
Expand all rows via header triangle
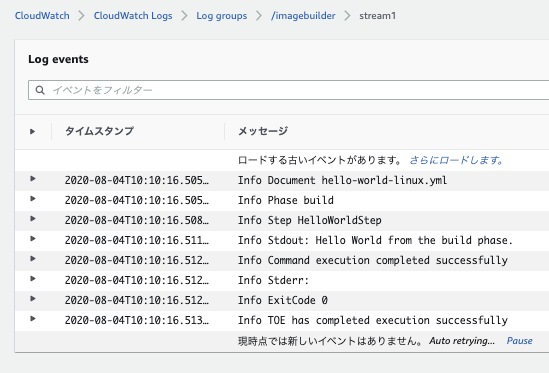coord(33,132)
